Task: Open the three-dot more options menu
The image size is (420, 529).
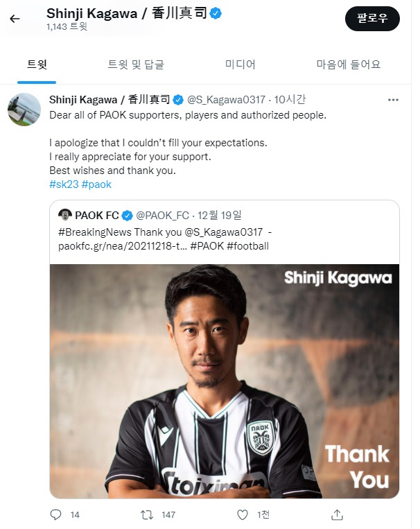Action: click(393, 100)
